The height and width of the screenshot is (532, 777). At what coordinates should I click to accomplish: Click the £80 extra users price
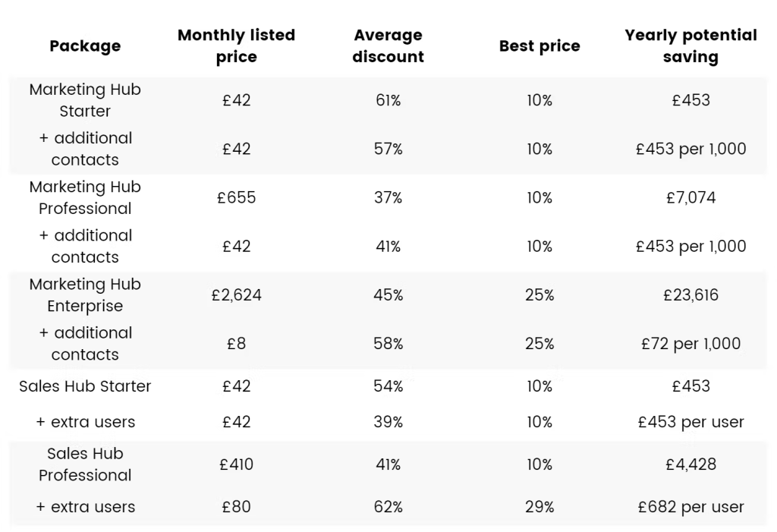[236, 507]
